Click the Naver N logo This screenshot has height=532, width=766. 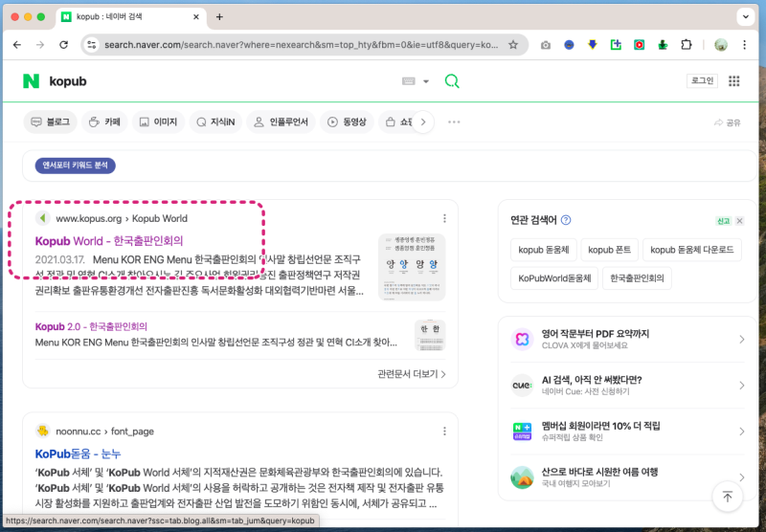tap(31, 81)
